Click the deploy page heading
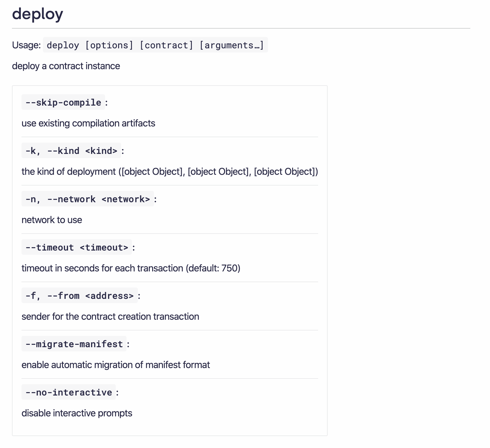 pos(37,13)
